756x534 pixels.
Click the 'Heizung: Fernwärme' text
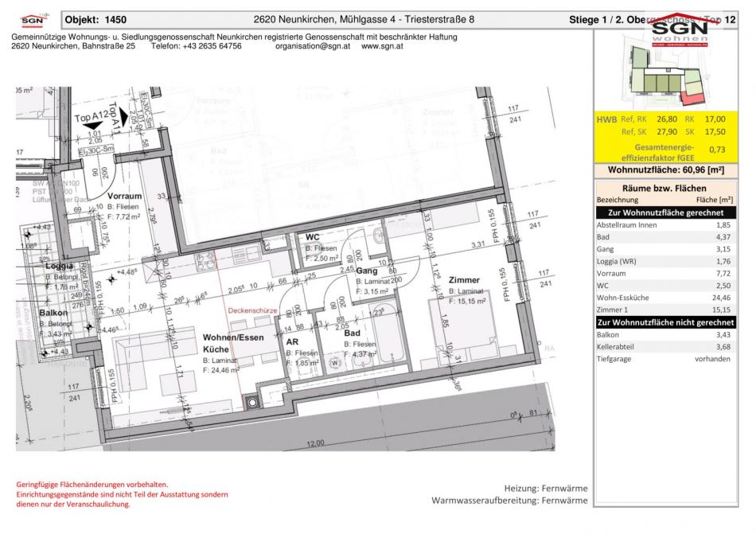coord(546,488)
